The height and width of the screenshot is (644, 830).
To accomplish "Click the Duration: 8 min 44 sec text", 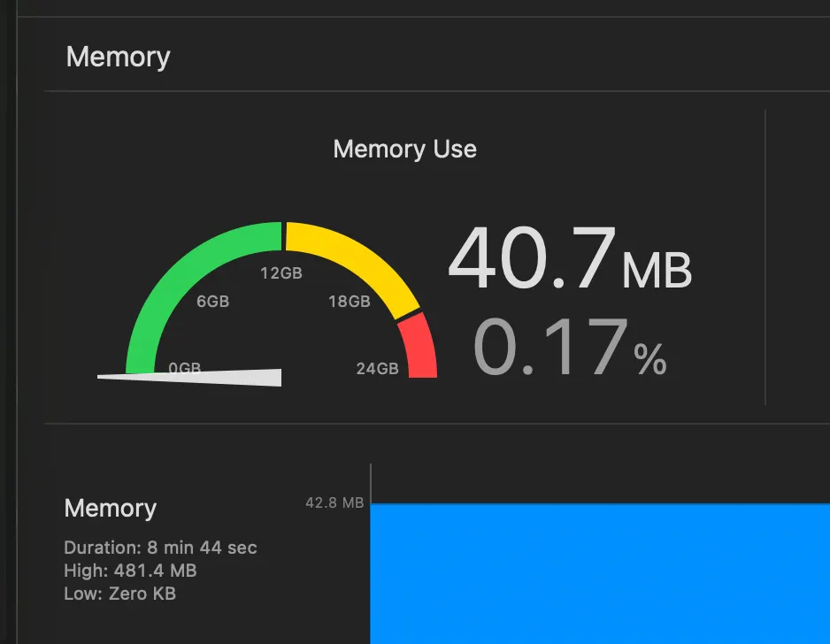I will (160, 548).
